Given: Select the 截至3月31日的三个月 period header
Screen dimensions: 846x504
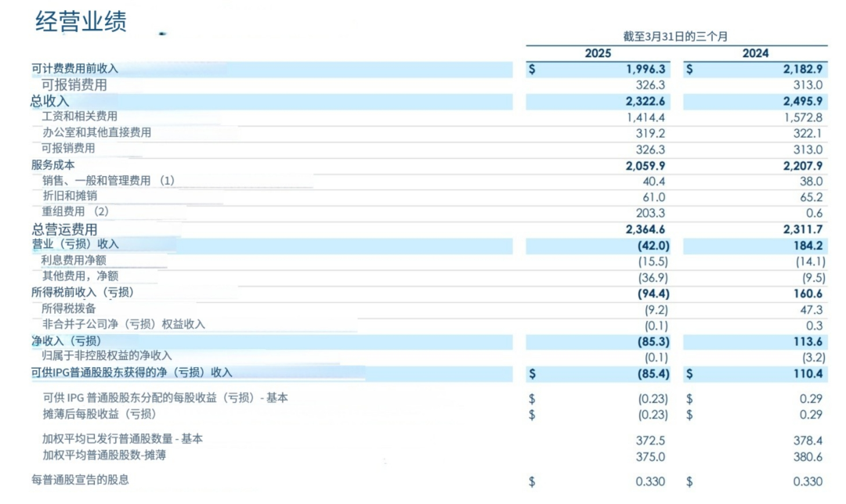Looking at the screenshot, I should [675, 37].
